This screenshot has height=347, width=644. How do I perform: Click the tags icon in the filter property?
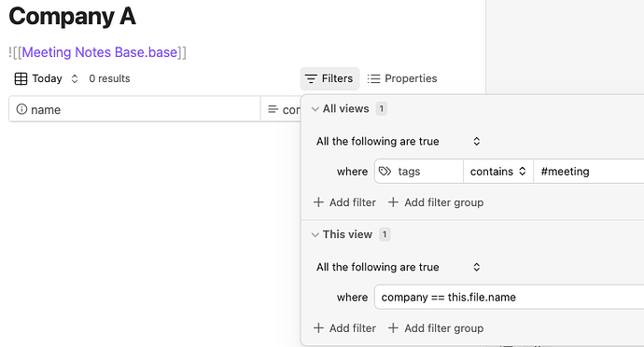385,172
